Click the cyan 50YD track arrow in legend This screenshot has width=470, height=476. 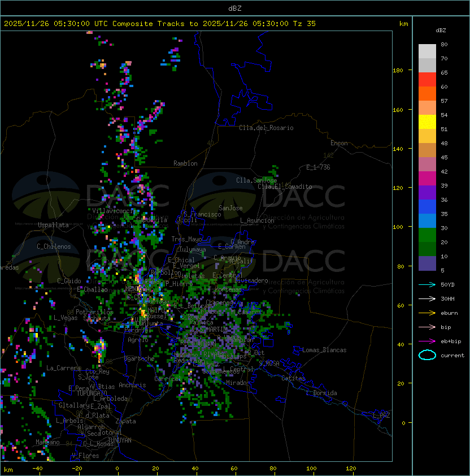click(427, 285)
